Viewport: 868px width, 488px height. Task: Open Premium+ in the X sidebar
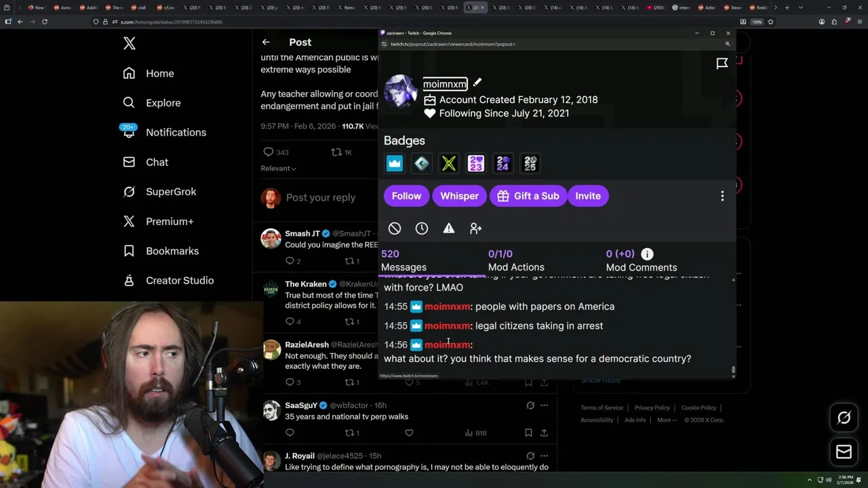[x=158, y=221]
